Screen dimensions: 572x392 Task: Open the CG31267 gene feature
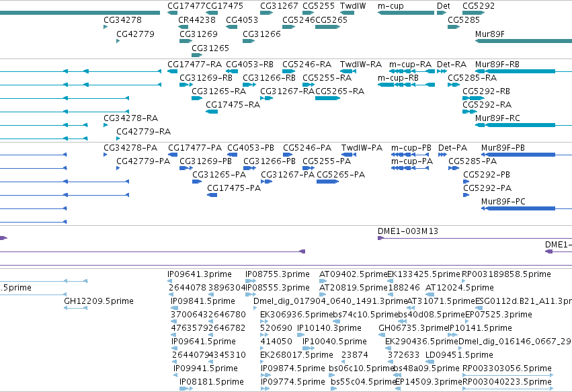point(266,13)
